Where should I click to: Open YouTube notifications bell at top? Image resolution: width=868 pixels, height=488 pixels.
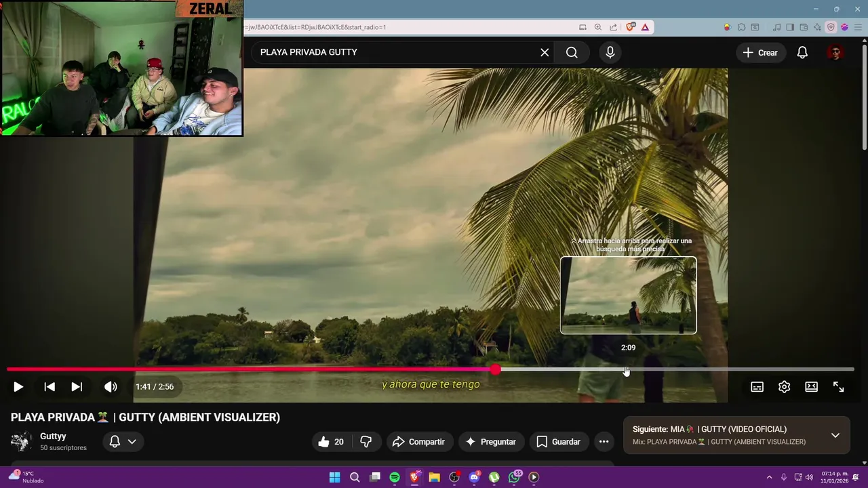802,52
